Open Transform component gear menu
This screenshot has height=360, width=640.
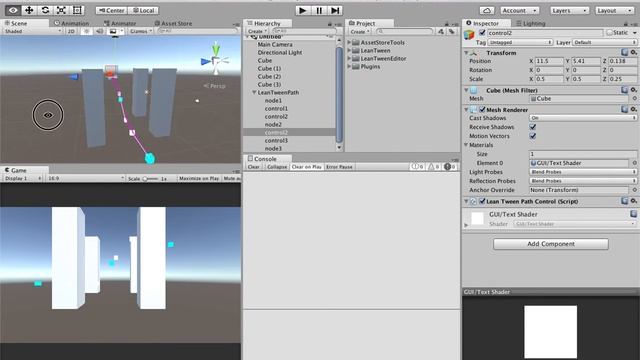tap(633, 52)
